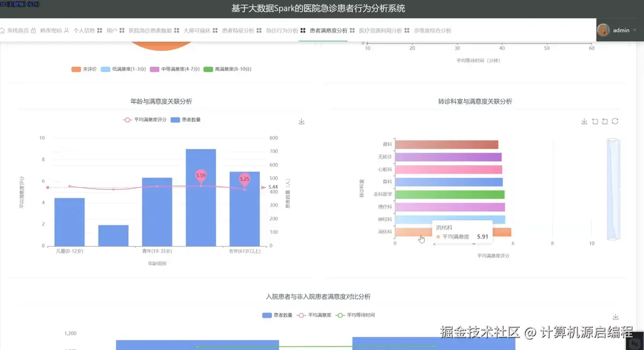Download the 年龄与满意度关联分析 chart image
The height and width of the screenshot is (350, 644).
[x=301, y=121]
